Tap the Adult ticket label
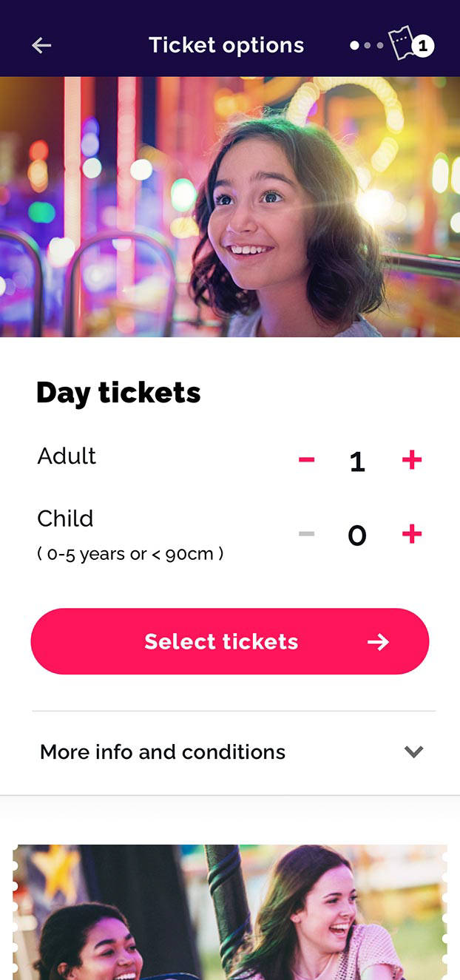This screenshot has width=460, height=980. tap(67, 456)
